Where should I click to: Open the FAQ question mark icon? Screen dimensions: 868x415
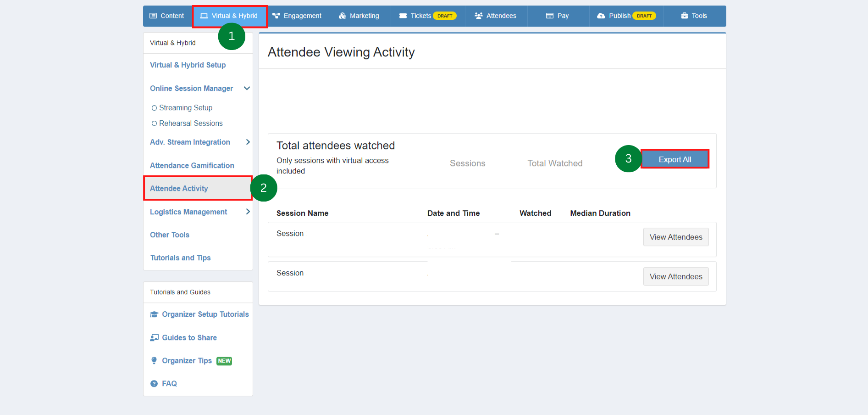coord(154,384)
